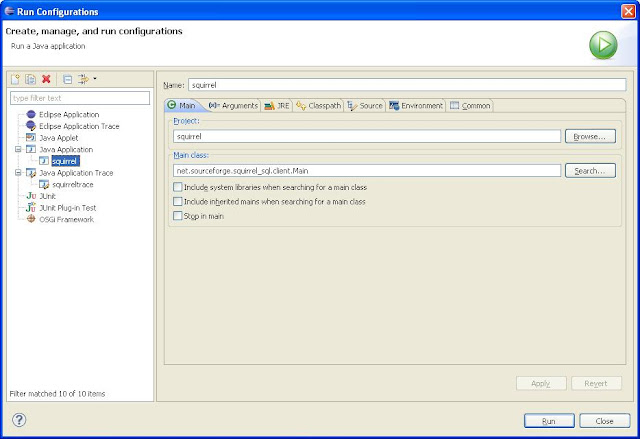Click the squirreltrace configuration icon
This screenshot has height=439, width=640.
point(44,184)
